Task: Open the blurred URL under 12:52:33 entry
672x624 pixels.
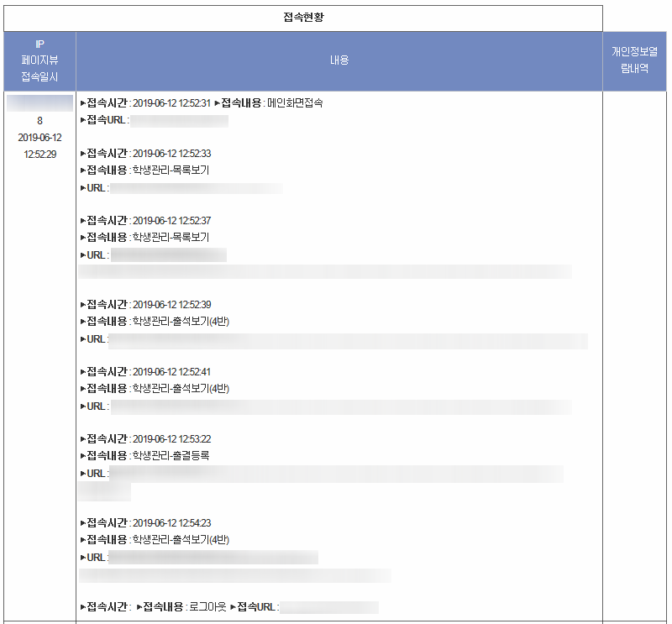Action: 196,187
